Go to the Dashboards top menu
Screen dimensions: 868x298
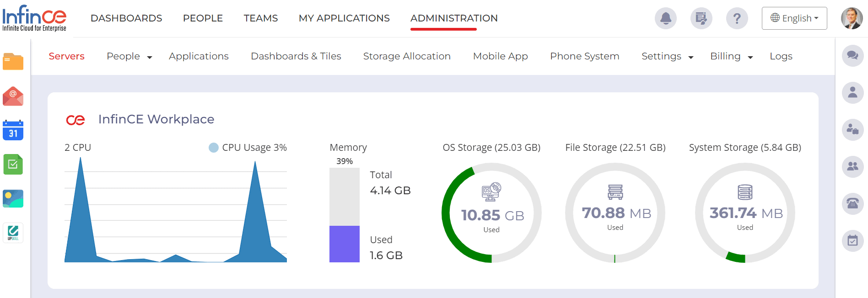tap(126, 18)
